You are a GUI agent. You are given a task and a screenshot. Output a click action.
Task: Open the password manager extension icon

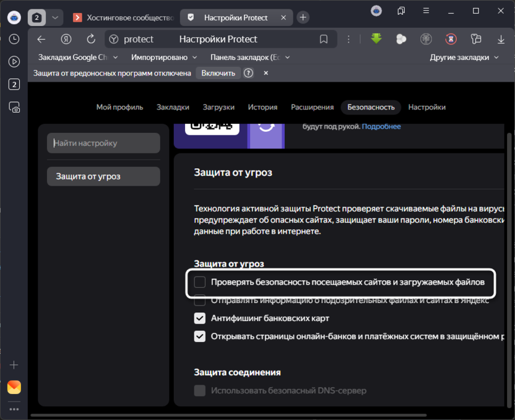pyautogui.click(x=475, y=38)
